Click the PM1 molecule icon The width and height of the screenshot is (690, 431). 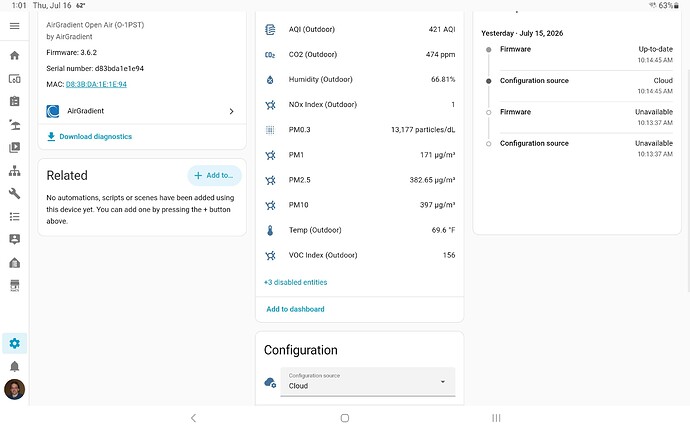click(x=270, y=155)
